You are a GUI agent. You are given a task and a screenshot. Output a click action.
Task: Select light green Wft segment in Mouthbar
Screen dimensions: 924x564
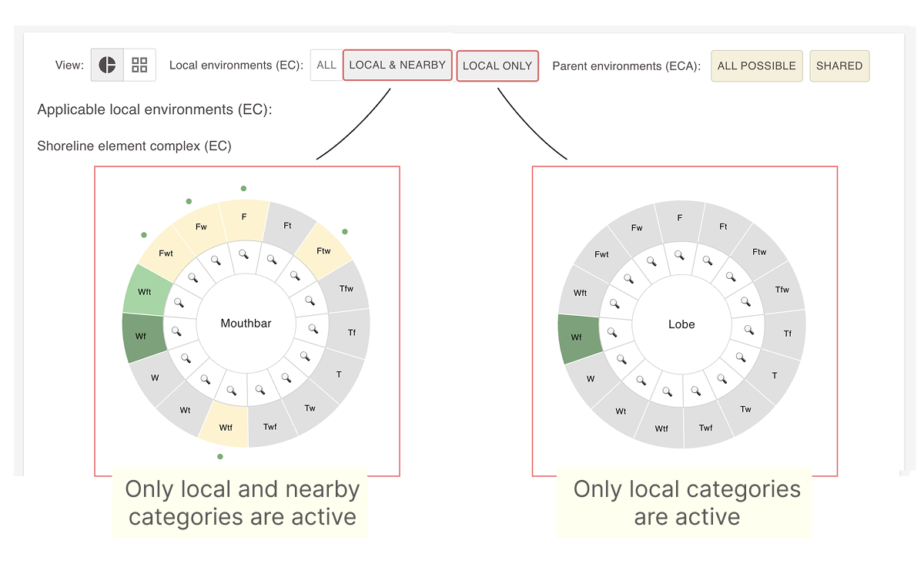pos(146,292)
